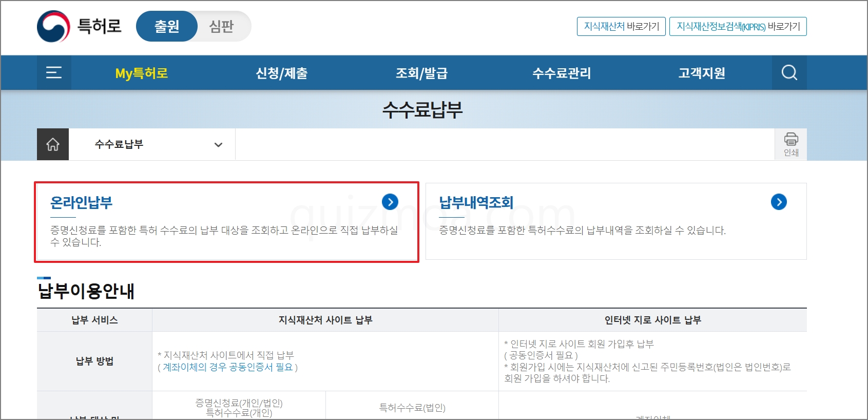Click the arrow icon on 온라인납부
This screenshot has height=420, width=868.
click(x=390, y=202)
